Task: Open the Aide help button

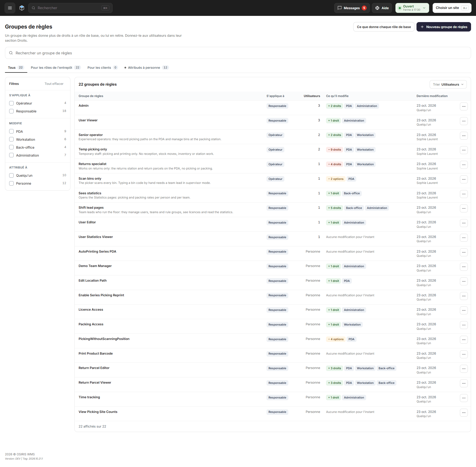Action: click(382, 8)
